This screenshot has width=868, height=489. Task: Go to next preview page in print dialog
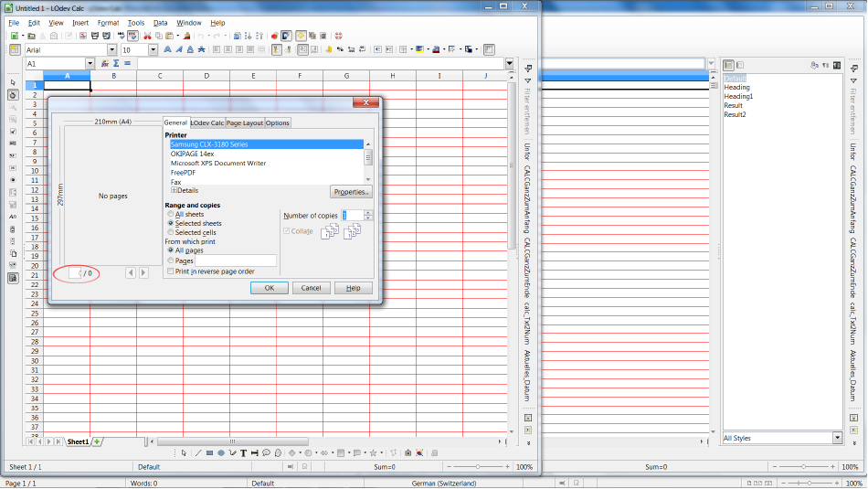(143, 272)
